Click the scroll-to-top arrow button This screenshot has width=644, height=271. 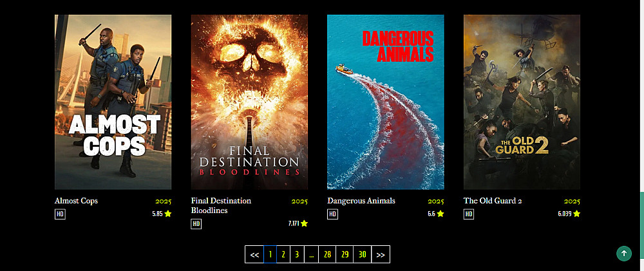[624, 254]
